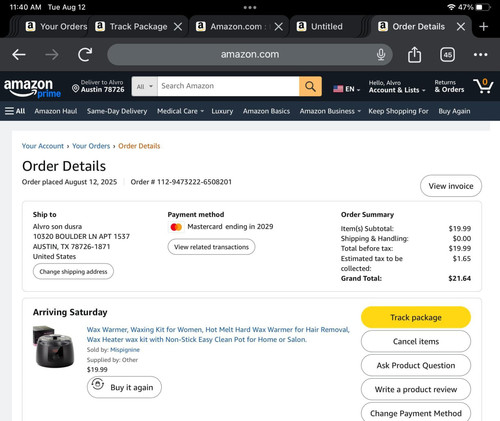Reload the page with refresh icon

coord(85,54)
